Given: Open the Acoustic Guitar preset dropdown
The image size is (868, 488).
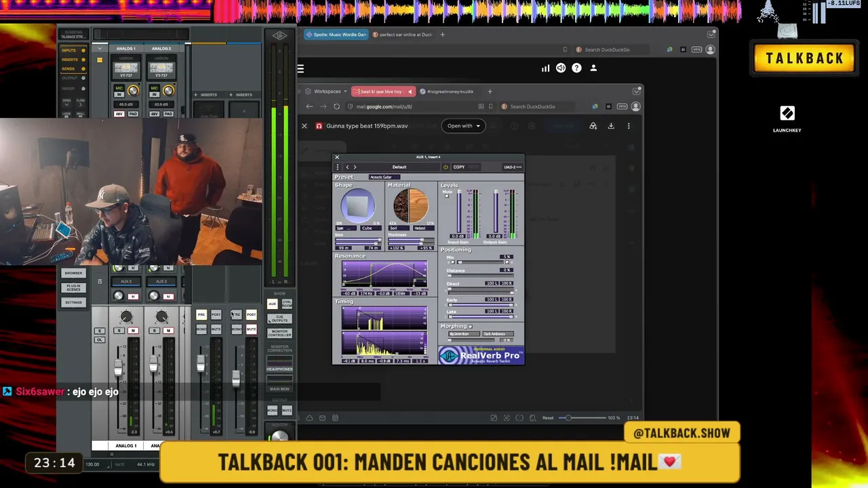Looking at the screenshot, I should tap(384, 177).
